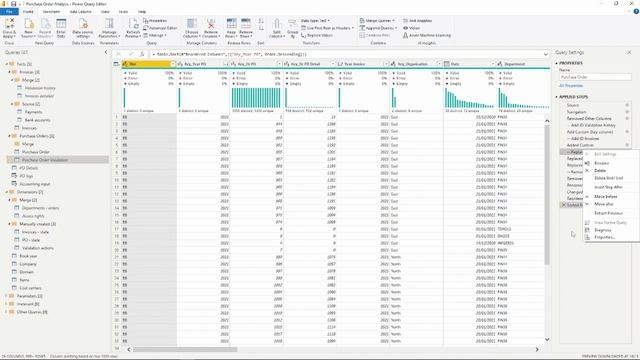Click the Sort ascending icon

click(x=261, y=21)
